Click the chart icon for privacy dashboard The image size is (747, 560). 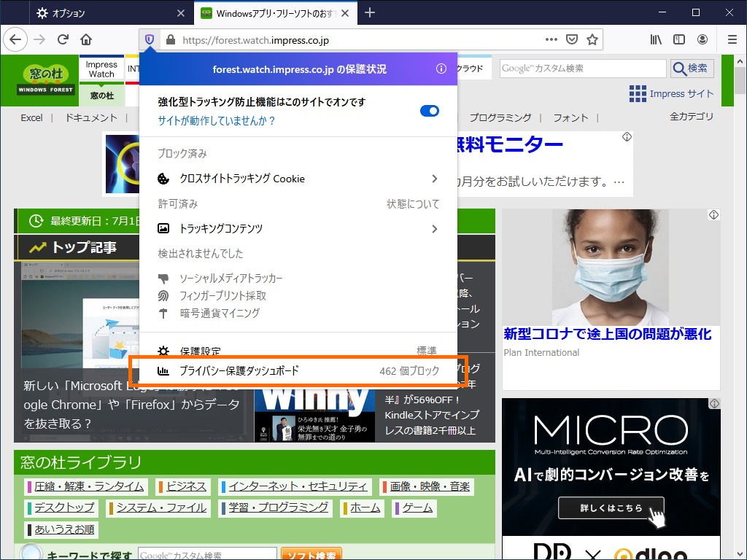point(163,370)
